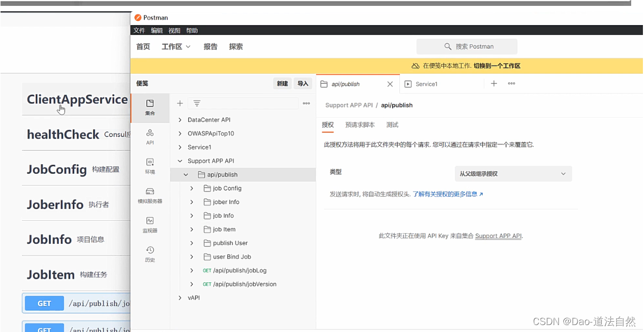Image resolution: width=644 pixels, height=332 pixels.
Task: Open the Mock Servers (模拟服务器) icon
Action: (x=150, y=194)
